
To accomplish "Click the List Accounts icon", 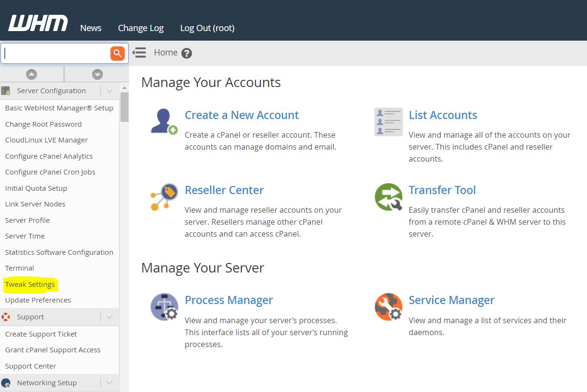I will coord(388,122).
